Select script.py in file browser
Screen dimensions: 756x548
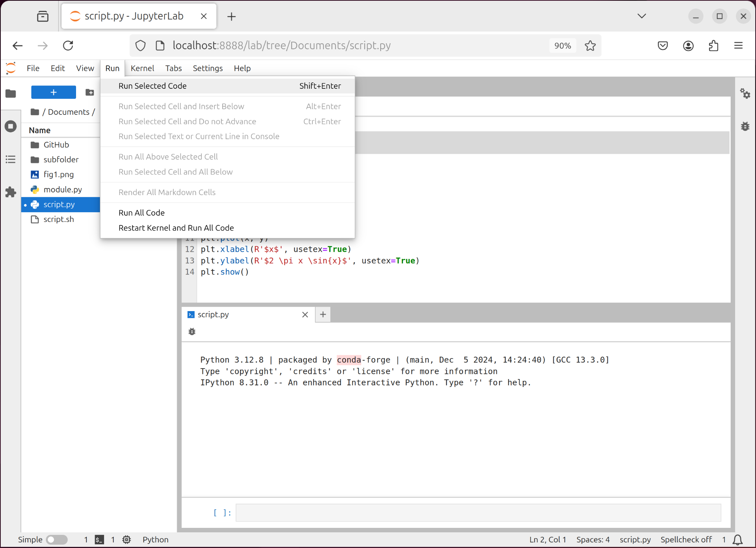coord(61,204)
